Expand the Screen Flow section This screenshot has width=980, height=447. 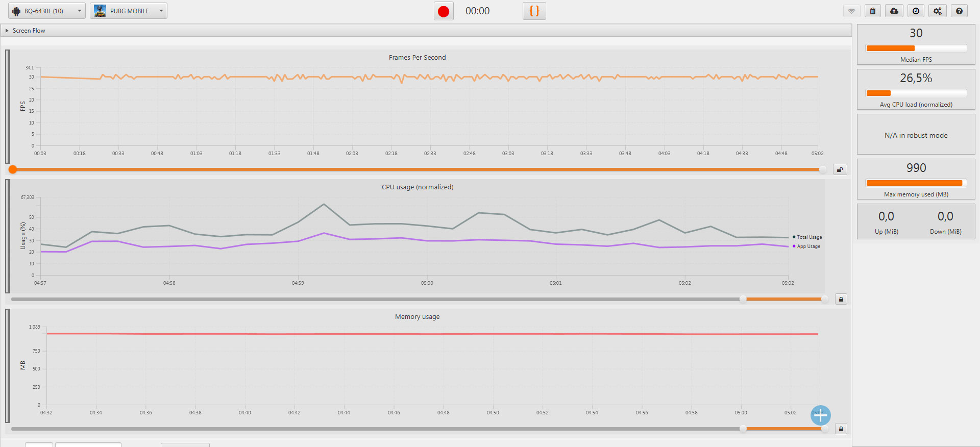[x=29, y=31]
